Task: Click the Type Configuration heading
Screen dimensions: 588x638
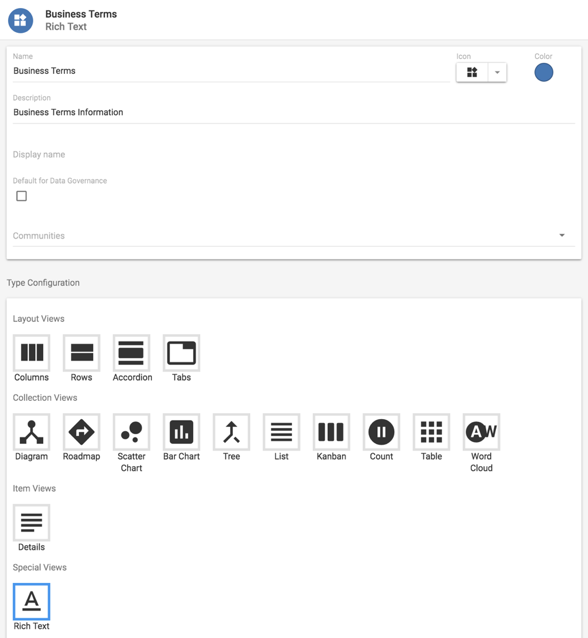Action: 43,283
